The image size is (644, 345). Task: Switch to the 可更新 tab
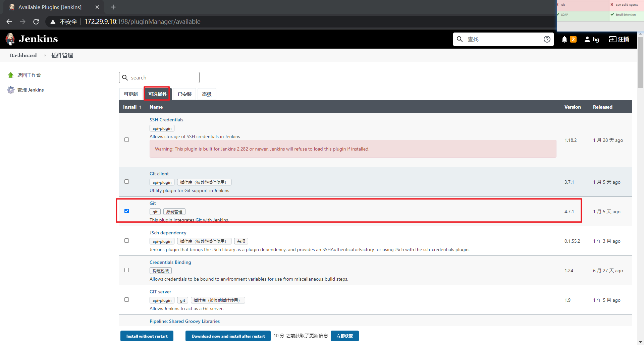(131, 94)
